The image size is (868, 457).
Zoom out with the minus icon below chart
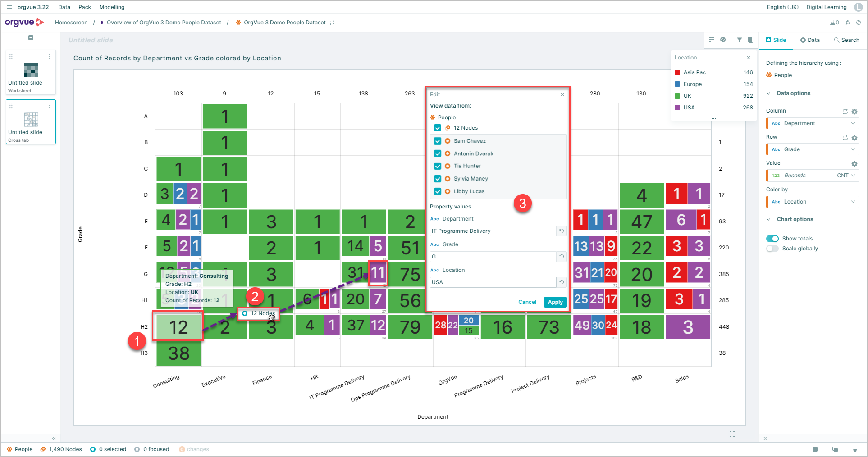click(741, 434)
